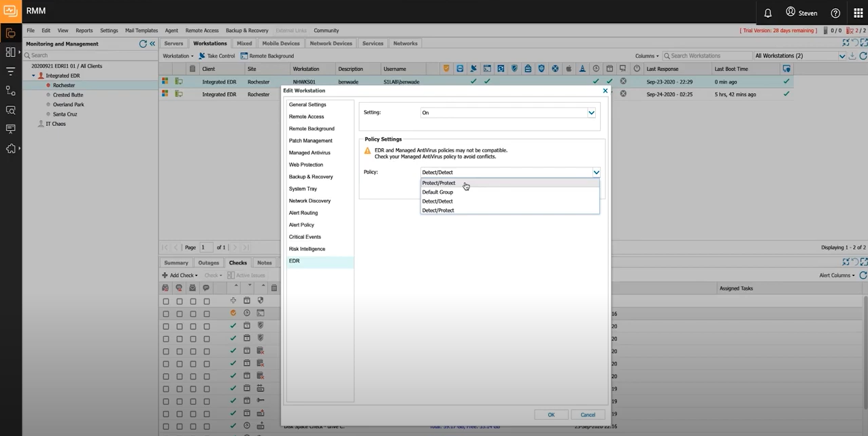Collapse the left panel with double-arrow icon
This screenshot has height=436, width=868.
point(152,44)
